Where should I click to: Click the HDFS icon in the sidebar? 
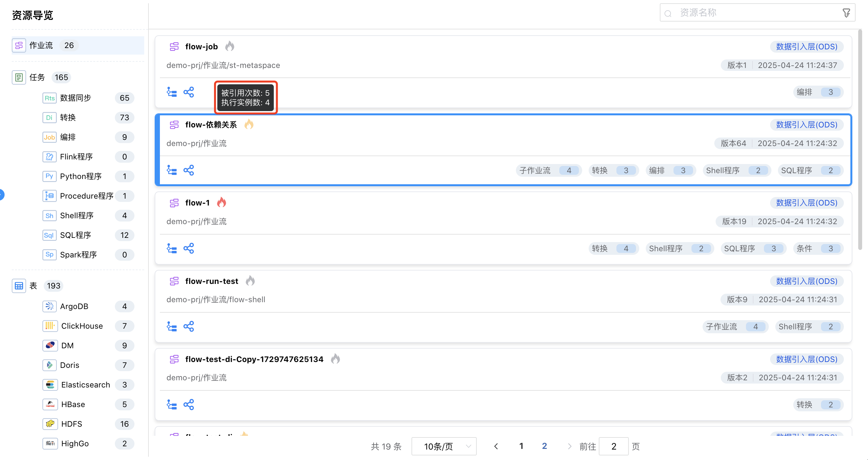50,424
